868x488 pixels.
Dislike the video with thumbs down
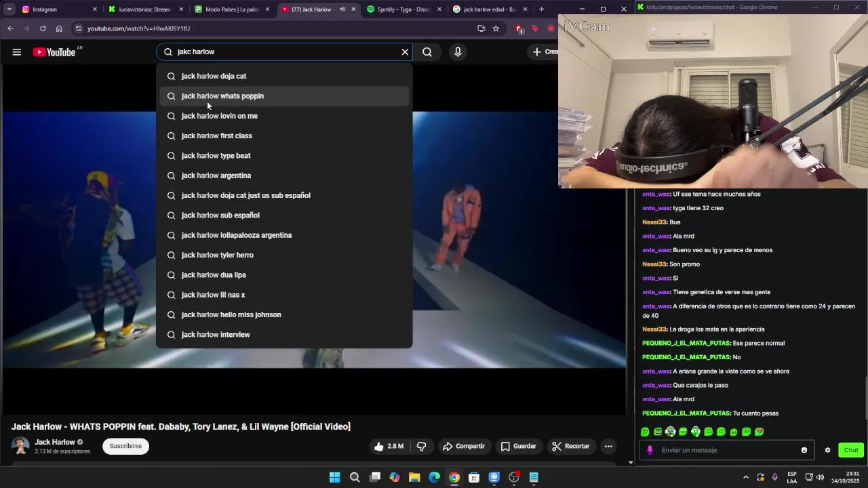click(x=421, y=446)
